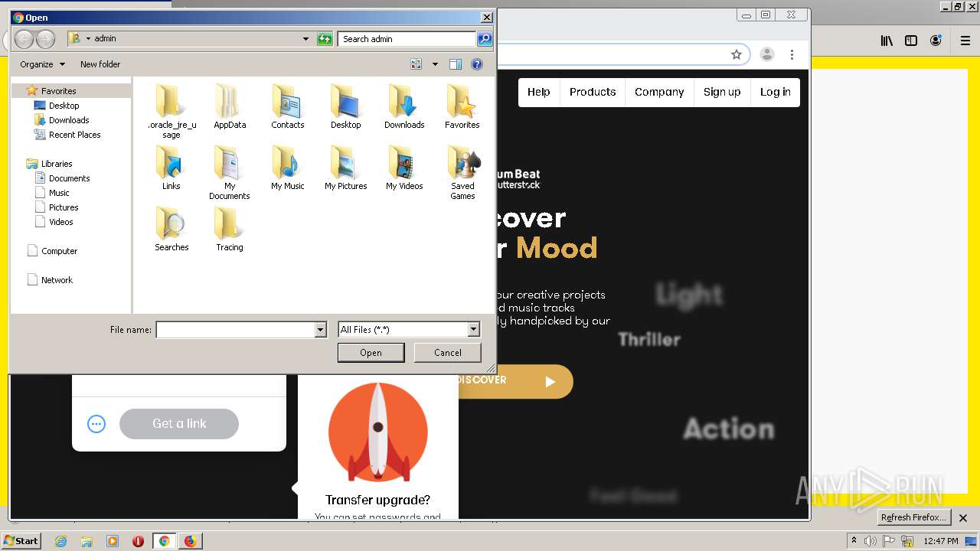980x551 pixels.
Task: Open the Organize dropdown menu
Action: point(42,64)
